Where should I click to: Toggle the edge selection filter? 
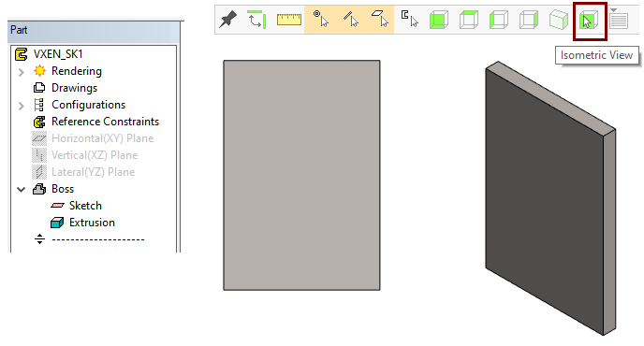click(x=350, y=19)
